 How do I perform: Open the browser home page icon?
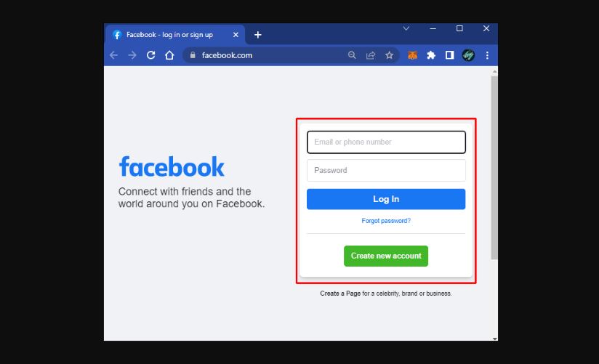(x=169, y=55)
